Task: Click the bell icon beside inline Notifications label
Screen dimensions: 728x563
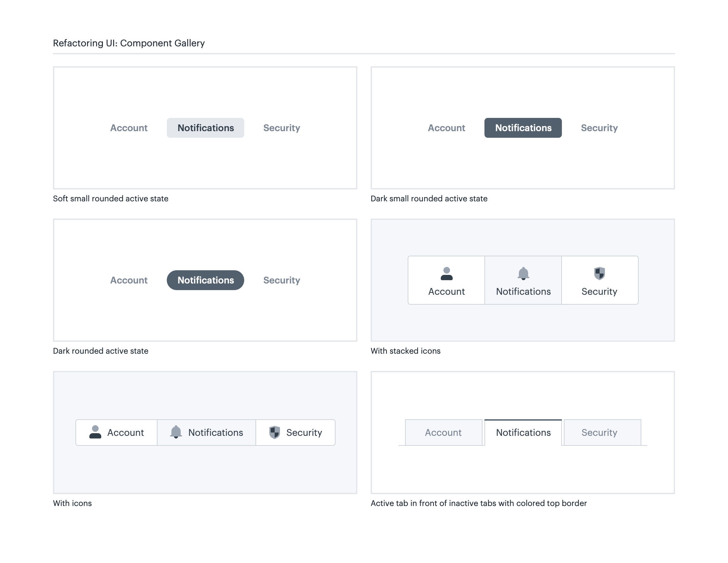Action: point(176,432)
